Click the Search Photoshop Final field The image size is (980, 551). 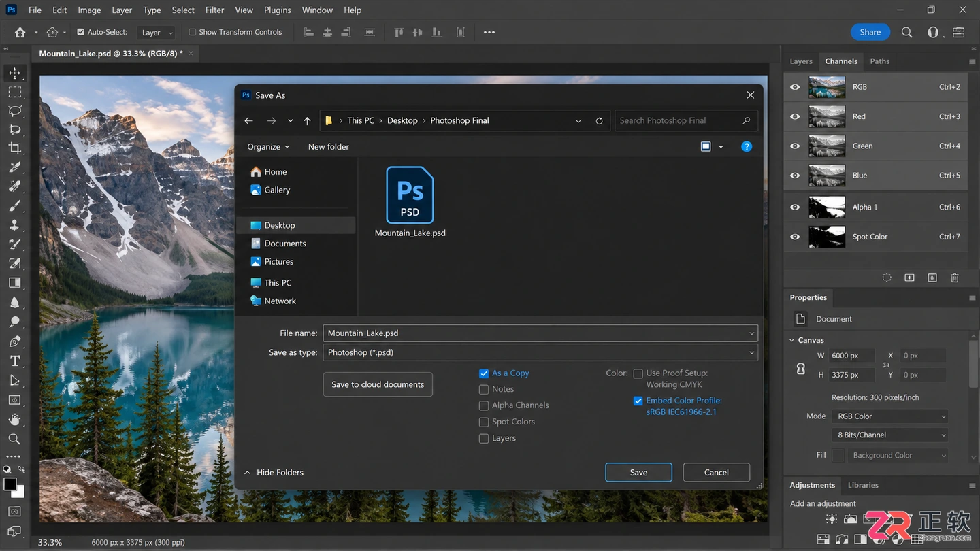686,120
